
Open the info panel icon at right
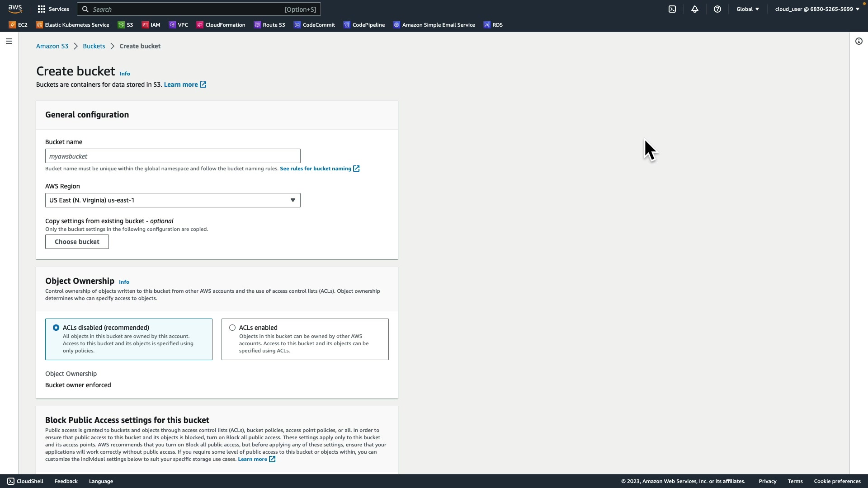(x=859, y=41)
